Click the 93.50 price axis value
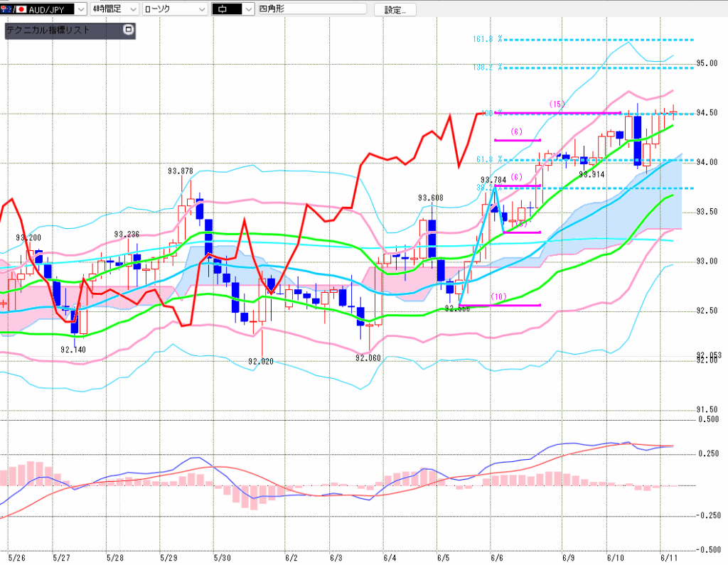Viewport: 728px width, 565px height. [x=707, y=212]
